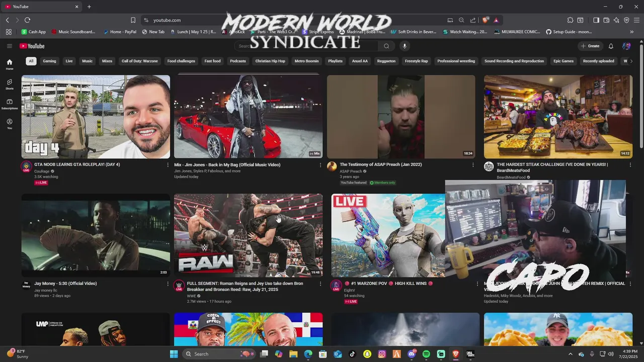Open Snapchat from the taskbar

(367, 354)
